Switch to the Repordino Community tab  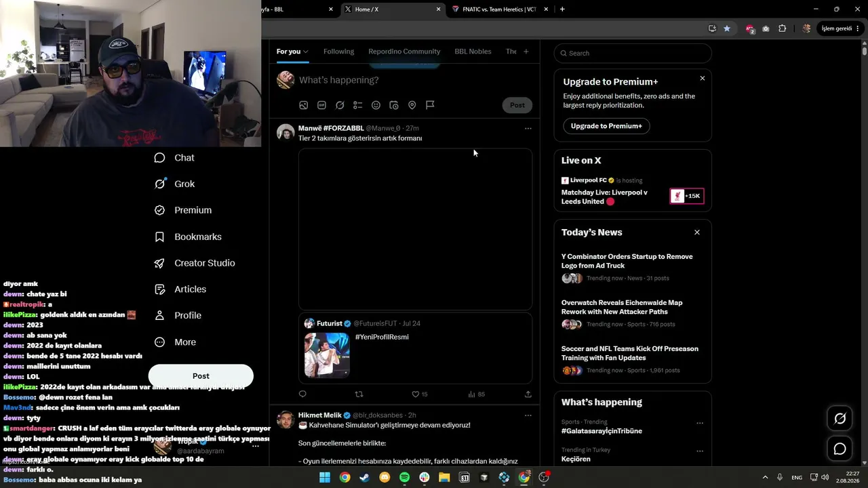(404, 52)
